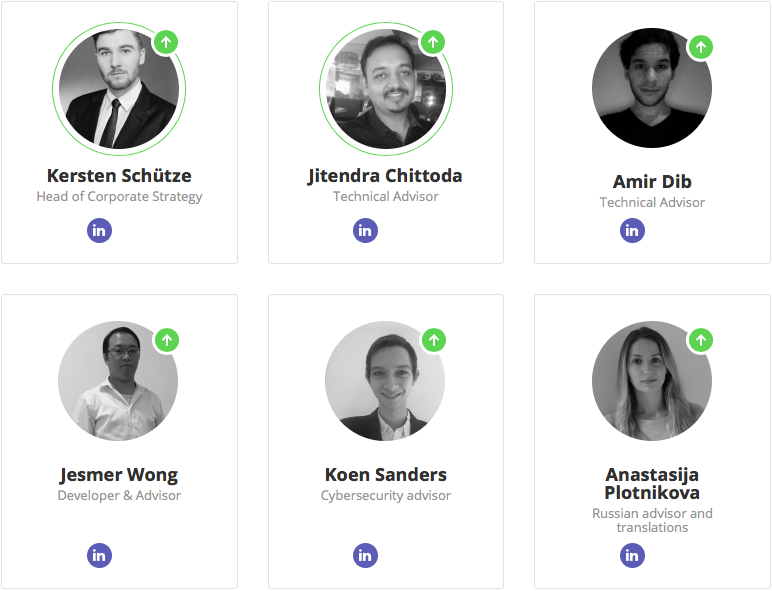Open Koen Sanders' LinkedIn icon
This screenshot has height=591, width=772.
point(365,556)
